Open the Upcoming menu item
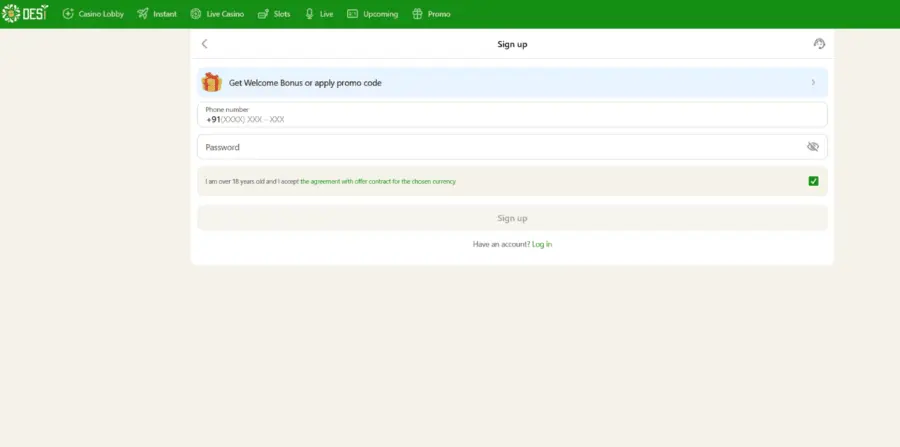 point(373,14)
